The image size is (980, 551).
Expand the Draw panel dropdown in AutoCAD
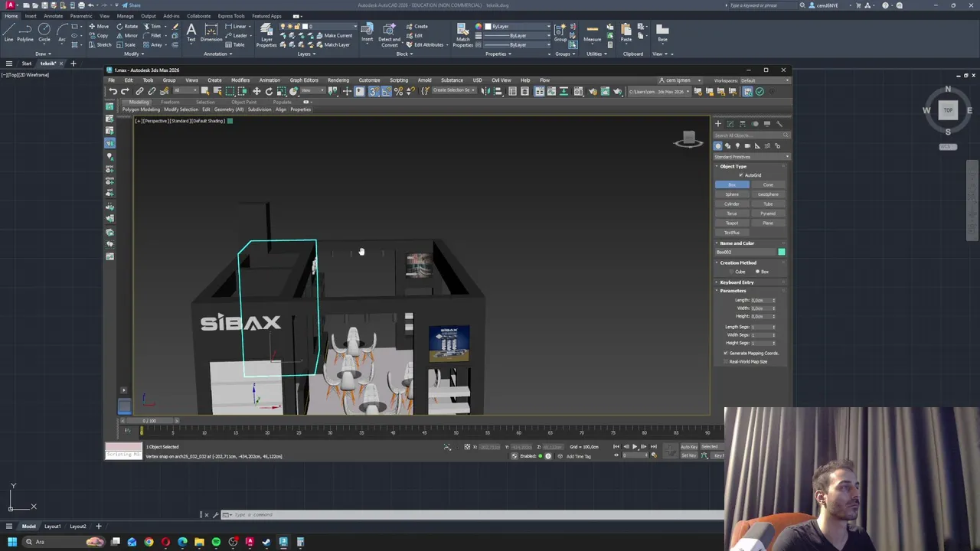[43, 54]
